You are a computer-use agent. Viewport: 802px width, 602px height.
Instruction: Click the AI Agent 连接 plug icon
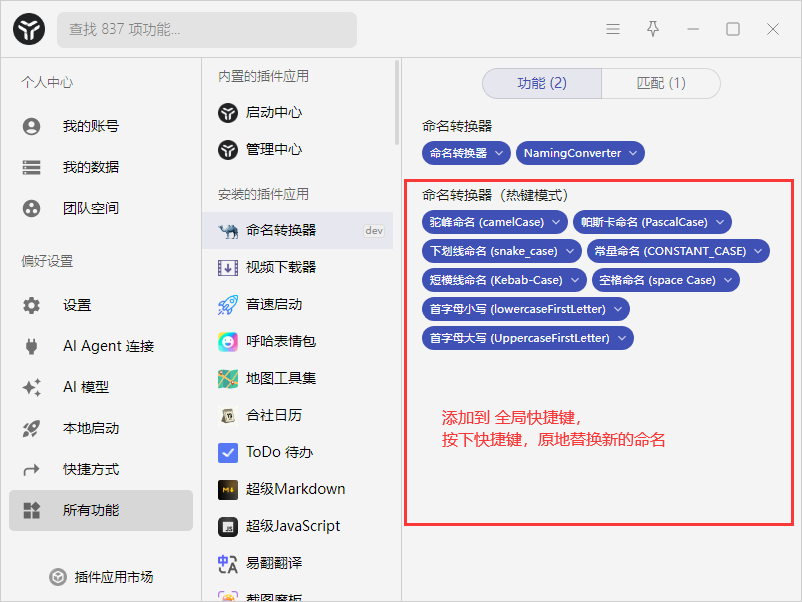point(31,346)
